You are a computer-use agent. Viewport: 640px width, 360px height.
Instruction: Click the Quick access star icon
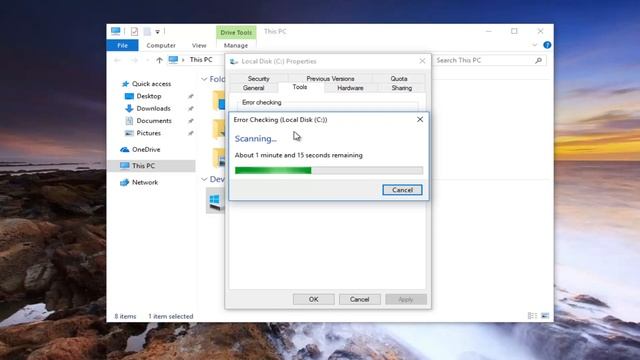[125, 84]
